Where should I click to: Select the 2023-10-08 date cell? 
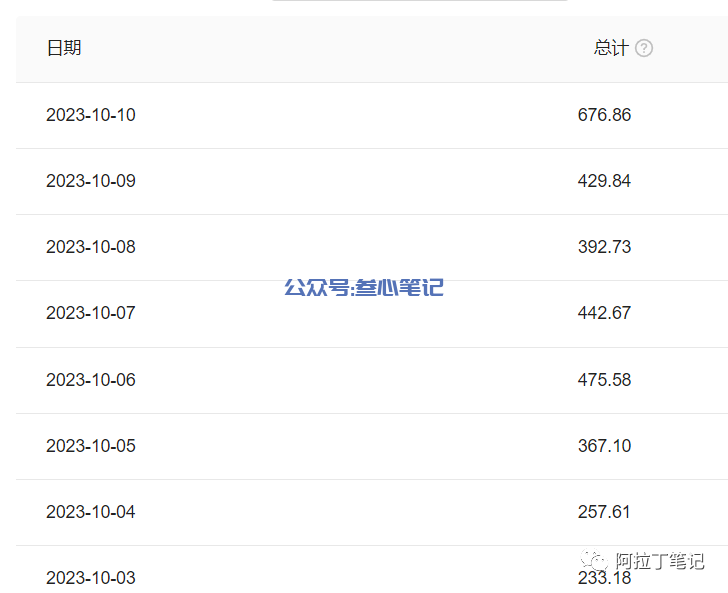click(91, 247)
